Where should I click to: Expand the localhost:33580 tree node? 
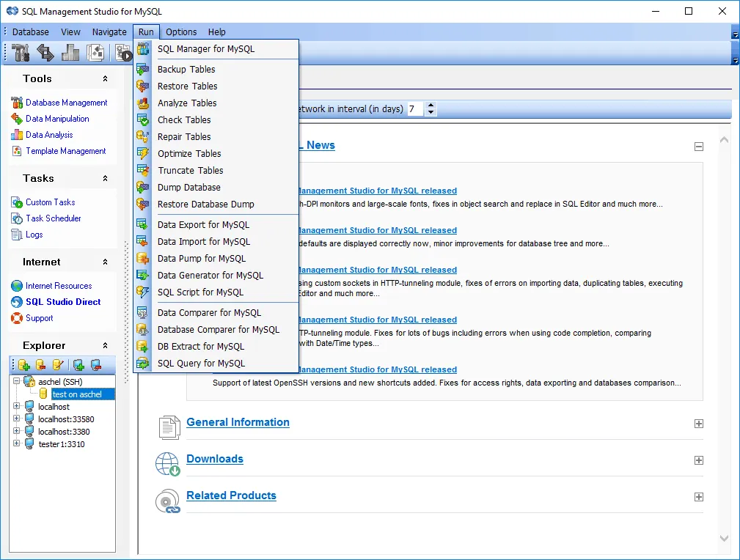[17, 419]
